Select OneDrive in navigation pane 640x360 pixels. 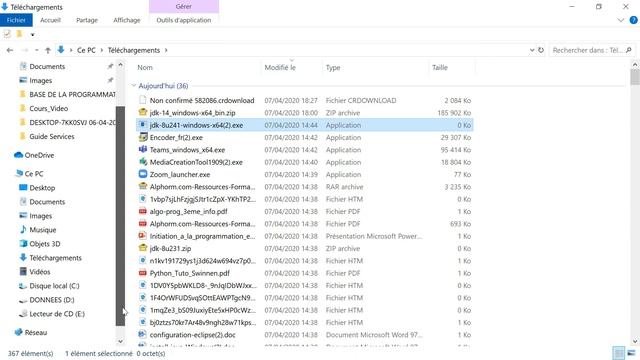39,155
